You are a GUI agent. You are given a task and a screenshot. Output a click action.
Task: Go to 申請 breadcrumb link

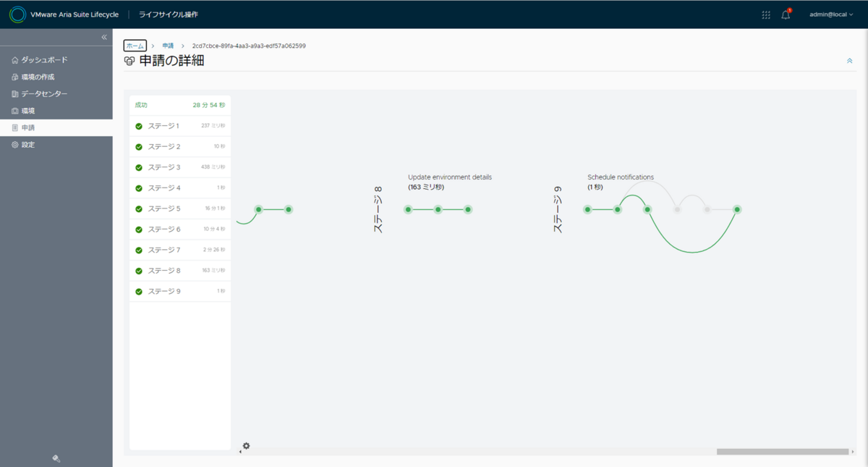(168, 46)
